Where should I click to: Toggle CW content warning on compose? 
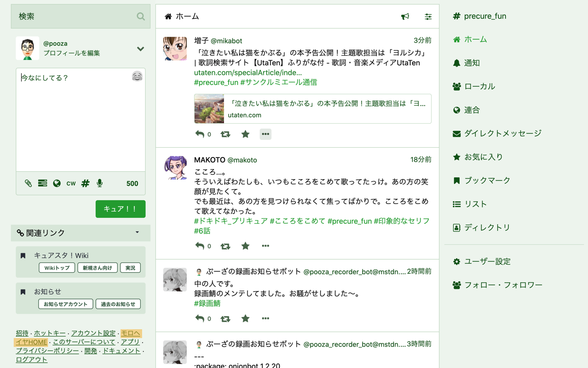pos(71,184)
